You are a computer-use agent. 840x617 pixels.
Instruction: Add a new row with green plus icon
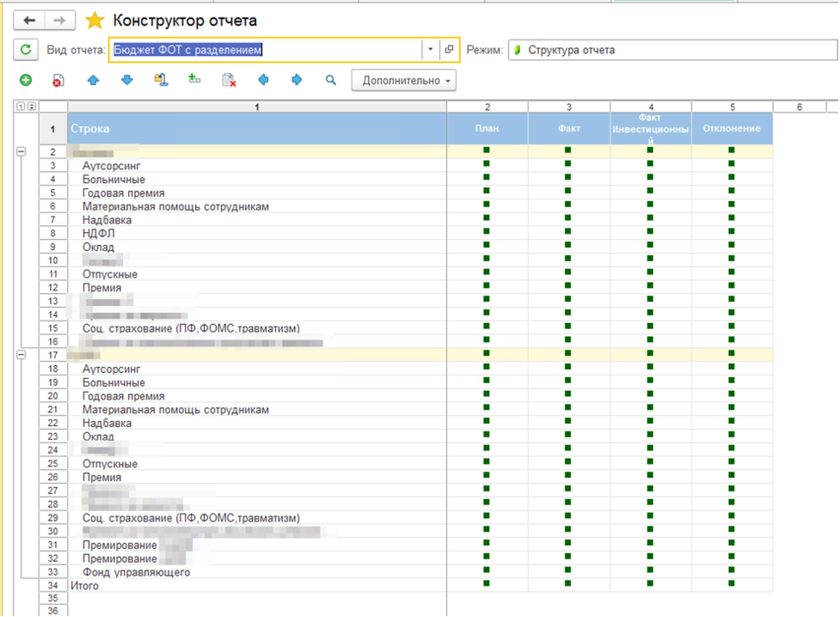pyautogui.click(x=26, y=80)
